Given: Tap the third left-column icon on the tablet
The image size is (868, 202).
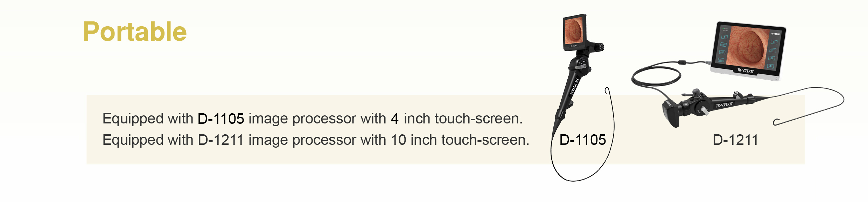Looking at the screenshot, I should [722, 52].
